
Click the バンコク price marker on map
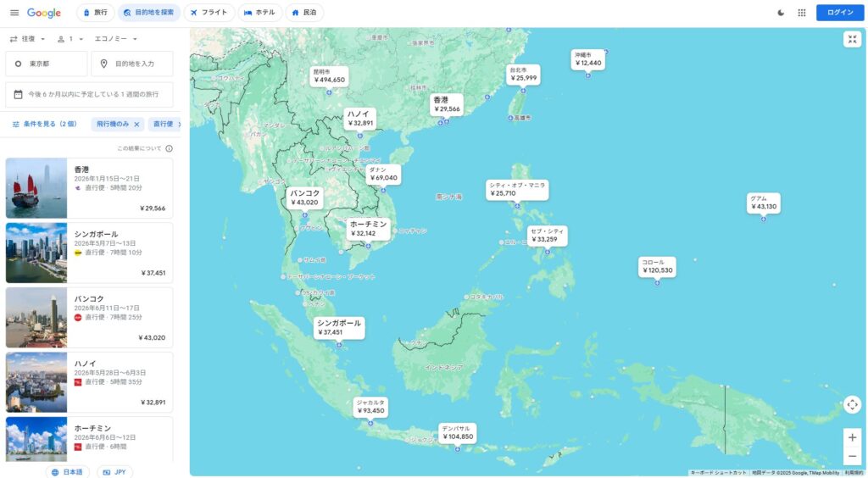pos(305,197)
